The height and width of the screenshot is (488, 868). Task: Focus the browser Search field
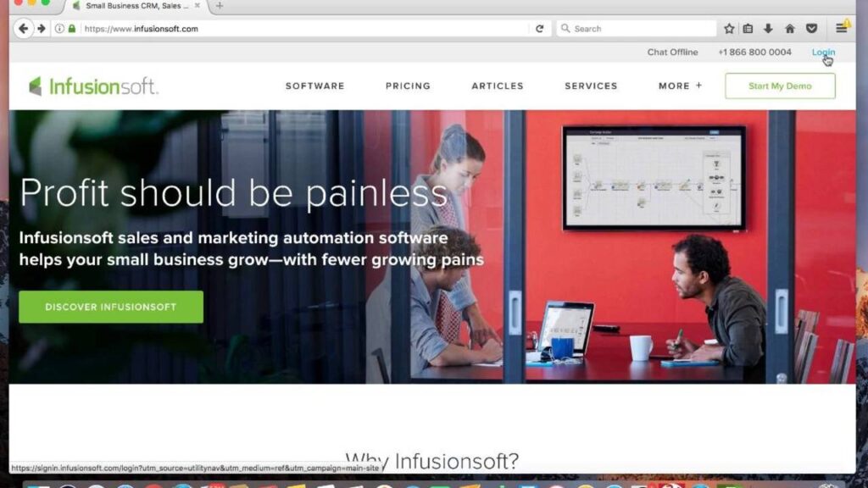637,29
